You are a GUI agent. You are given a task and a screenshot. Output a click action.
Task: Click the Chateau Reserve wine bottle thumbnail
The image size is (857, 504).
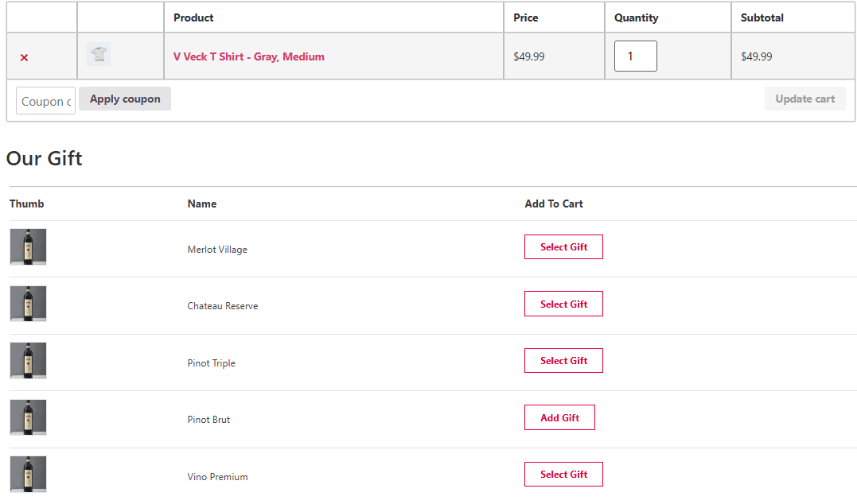28,304
